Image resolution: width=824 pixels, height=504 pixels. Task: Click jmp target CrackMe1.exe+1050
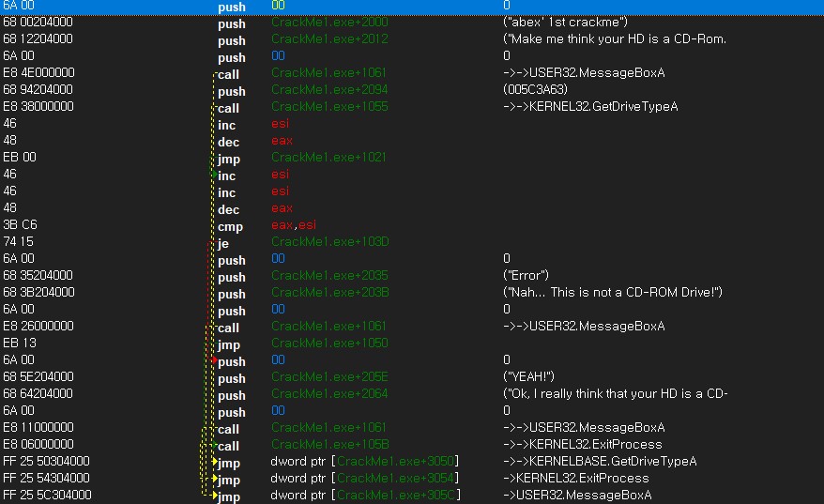coord(329,344)
